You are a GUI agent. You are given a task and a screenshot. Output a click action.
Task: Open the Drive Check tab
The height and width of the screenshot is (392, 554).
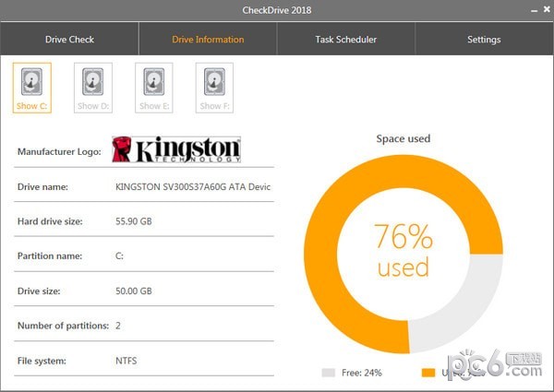click(69, 40)
